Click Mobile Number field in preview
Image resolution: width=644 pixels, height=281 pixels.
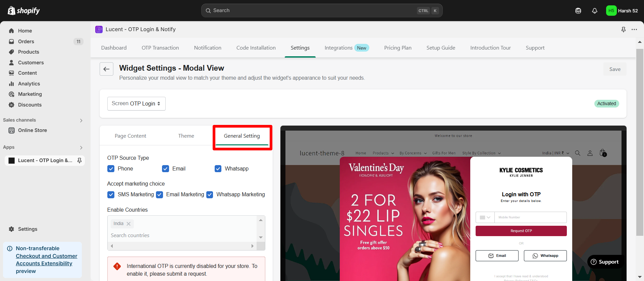pyautogui.click(x=531, y=217)
